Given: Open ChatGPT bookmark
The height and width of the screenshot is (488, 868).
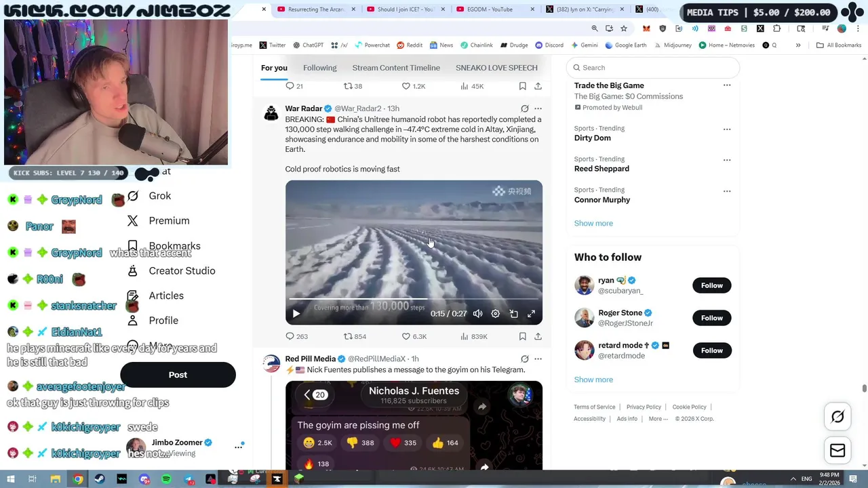Looking at the screenshot, I should coord(308,45).
